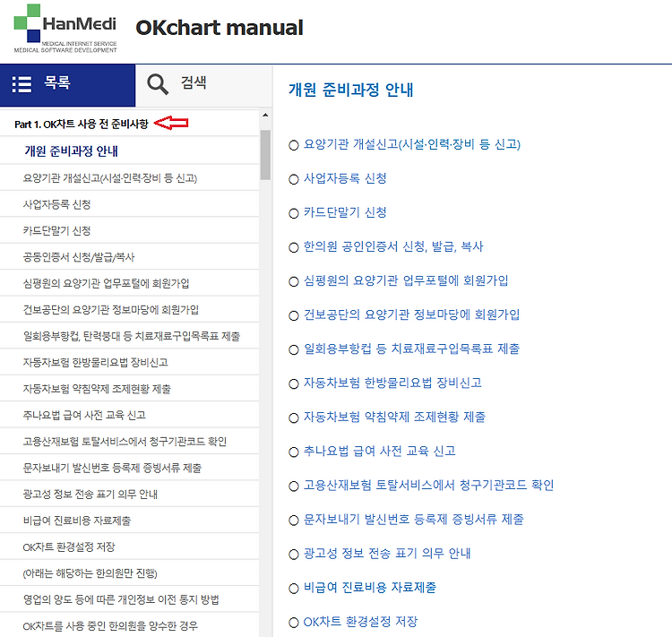Open sidebar item 자동차보험 한방물리요법 장비신고
This screenshot has width=672, height=637.
pos(95,362)
